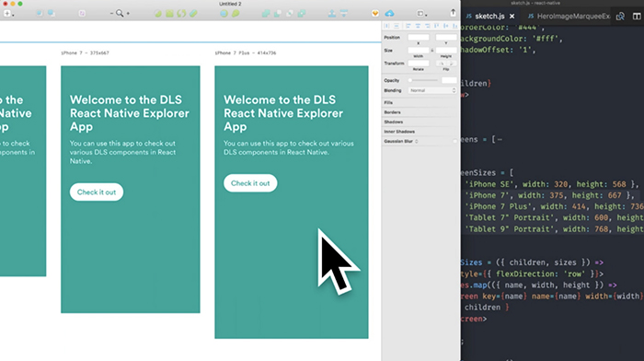This screenshot has height=361, width=644.
Task: Open the blur type selector beside Gaussian Blur
Action: point(417,142)
